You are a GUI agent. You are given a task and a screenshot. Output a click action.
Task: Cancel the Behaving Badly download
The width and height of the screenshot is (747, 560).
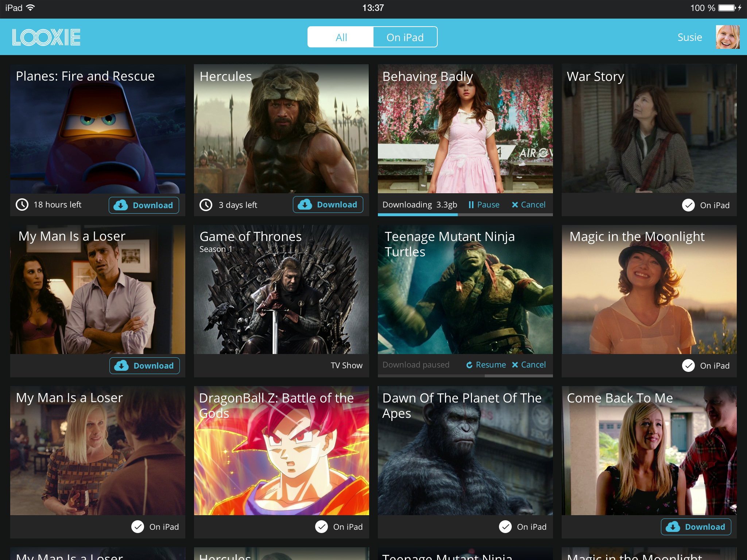point(529,205)
